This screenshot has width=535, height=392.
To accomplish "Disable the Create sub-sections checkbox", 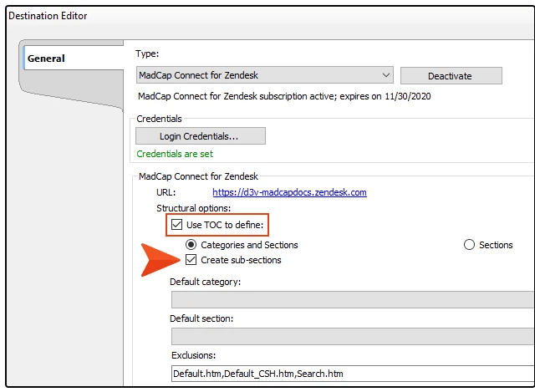I will [191, 260].
